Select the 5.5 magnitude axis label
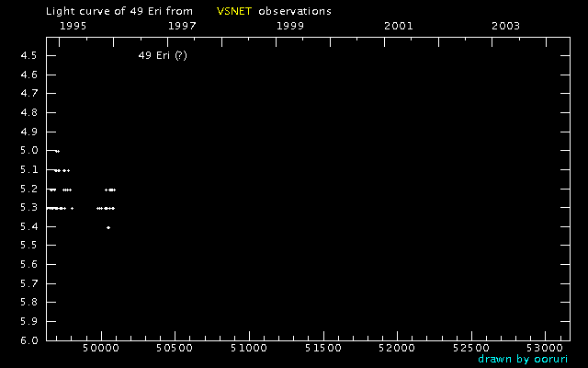The width and height of the screenshot is (588, 368). pos(28,246)
